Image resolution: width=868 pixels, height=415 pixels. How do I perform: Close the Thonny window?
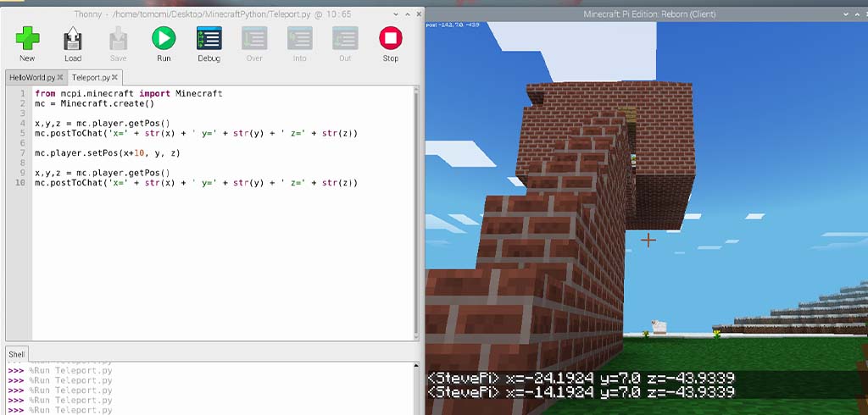419,14
